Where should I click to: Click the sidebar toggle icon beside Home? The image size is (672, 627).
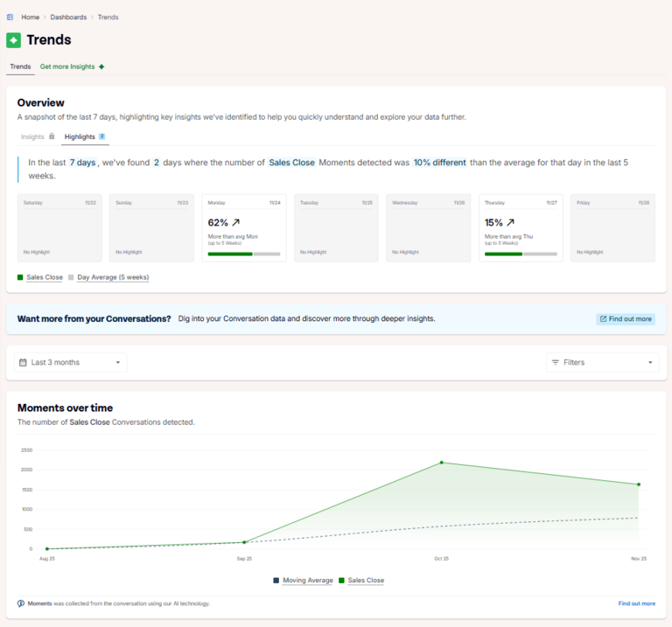10,17
